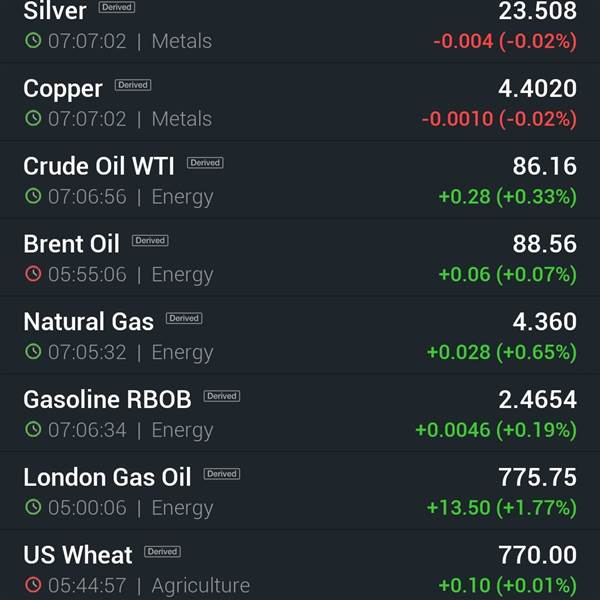Viewport: 600px width, 600px height.
Task: Open the Gasoline RBOB instrument name
Action: point(107,399)
